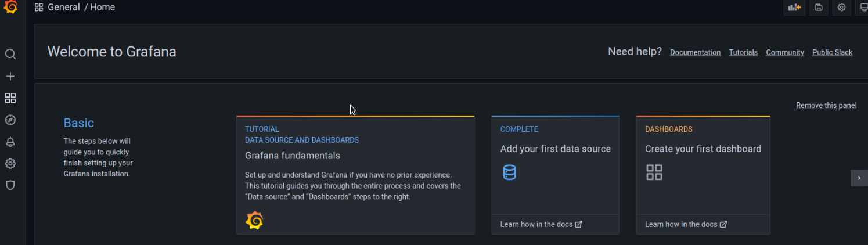The image size is (868, 245).
Task: Click the Create plus icon
Action: [10, 77]
